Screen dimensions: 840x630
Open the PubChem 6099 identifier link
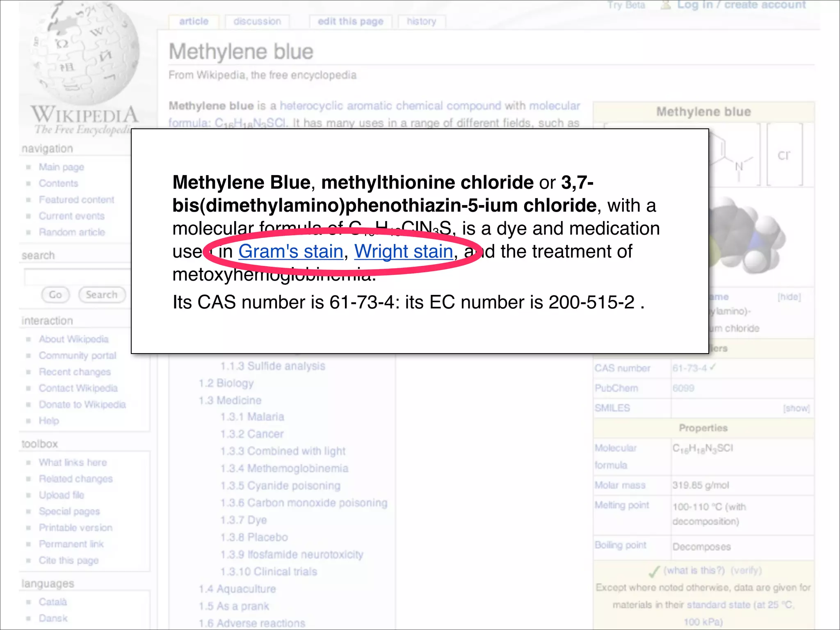683,388
